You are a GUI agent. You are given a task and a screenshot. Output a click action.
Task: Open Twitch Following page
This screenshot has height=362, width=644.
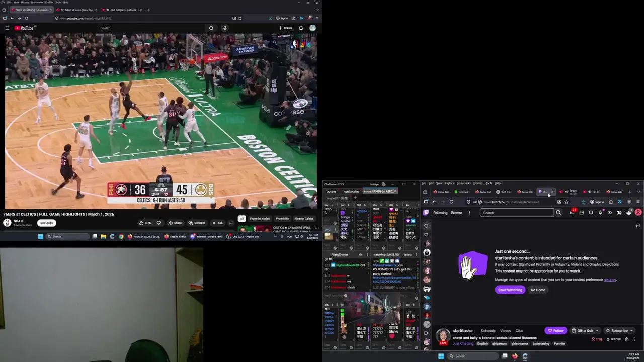[x=440, y=213]
